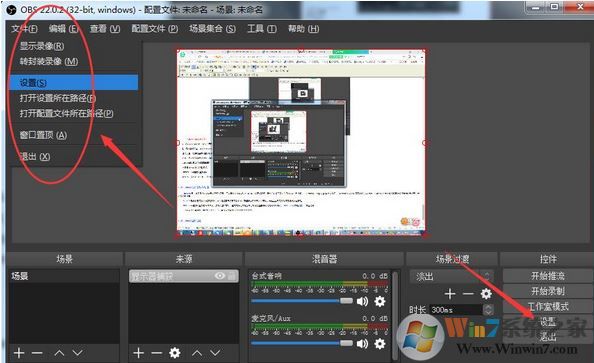Select the 场景 item in the scene list
This screenshot has width=594, height=363.
(x=64, y=276)
